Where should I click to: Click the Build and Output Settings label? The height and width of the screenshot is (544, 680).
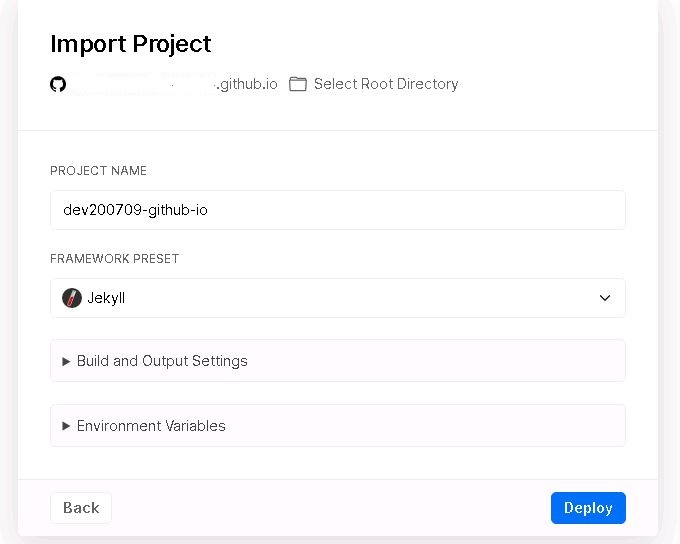click(162, 361)
